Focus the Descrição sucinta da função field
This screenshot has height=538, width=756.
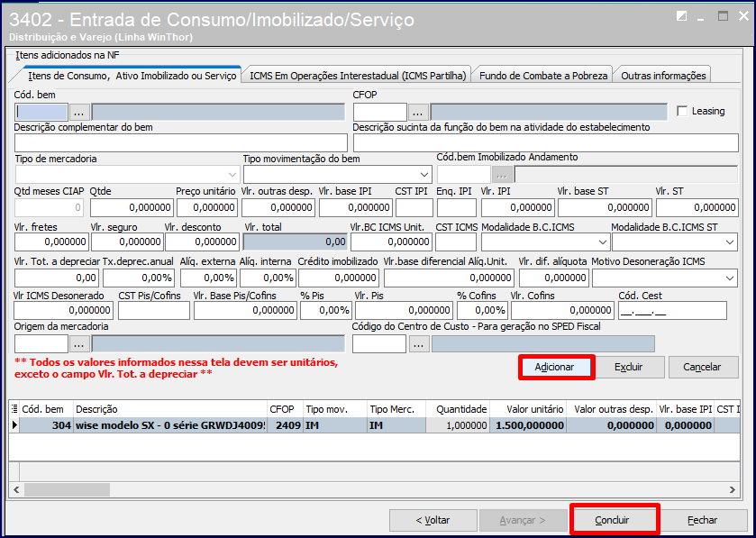coord(546,143)
